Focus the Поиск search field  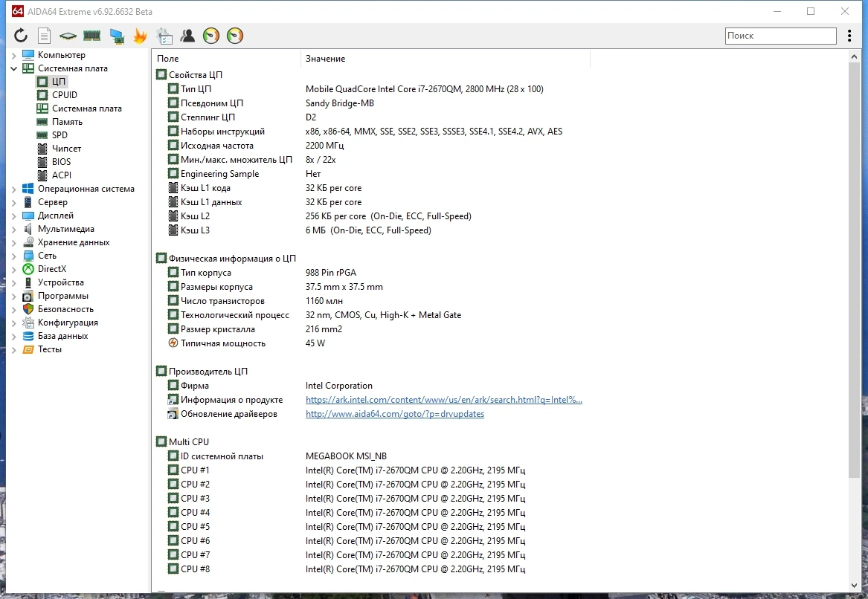tap(780, 36)
